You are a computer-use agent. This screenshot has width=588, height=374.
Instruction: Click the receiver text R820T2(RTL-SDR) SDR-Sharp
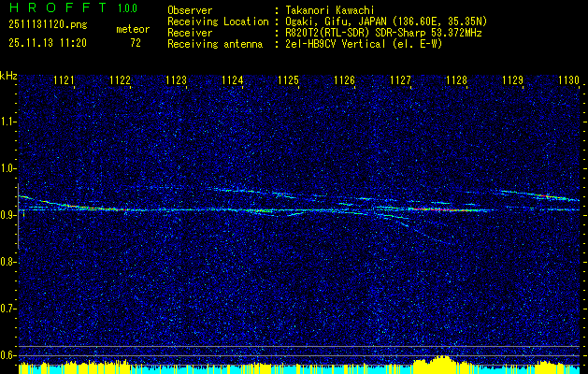pyautogui.click(x=355, y=33)
